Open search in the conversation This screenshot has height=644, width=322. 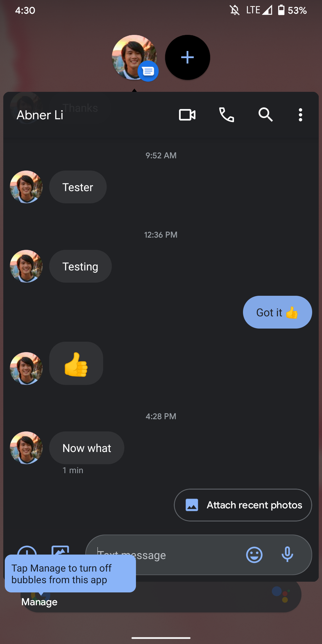click(x=265, y=115)
